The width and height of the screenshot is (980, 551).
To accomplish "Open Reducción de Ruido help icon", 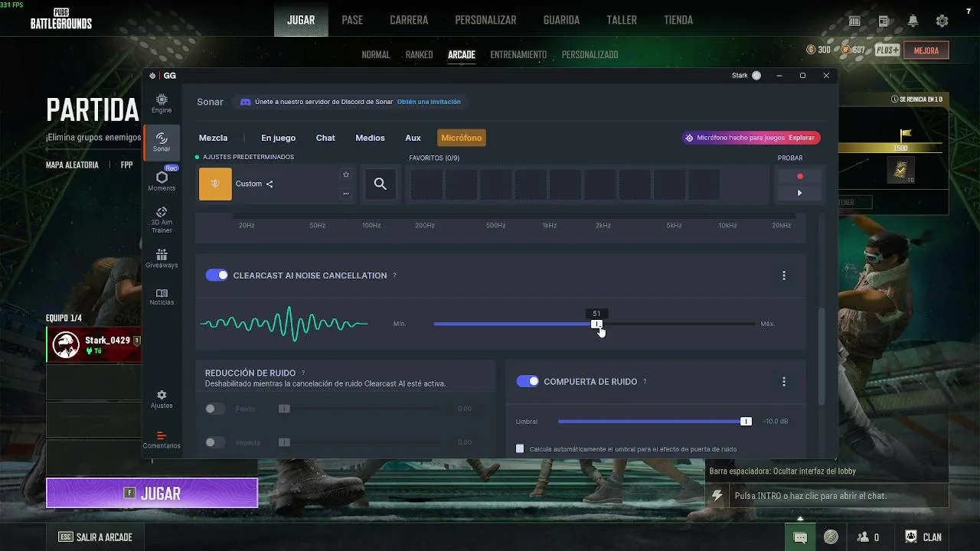I will point(303,373).
